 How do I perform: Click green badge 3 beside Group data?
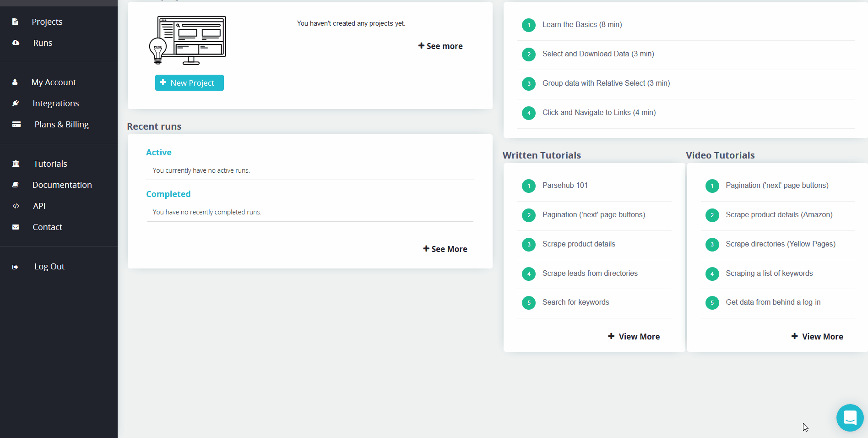click(529, 83)
